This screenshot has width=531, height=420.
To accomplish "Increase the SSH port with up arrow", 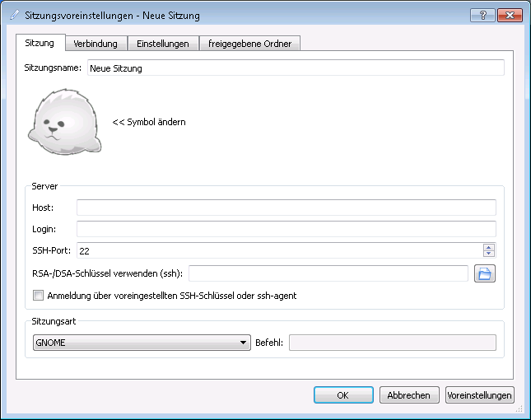I will (489, 247).
